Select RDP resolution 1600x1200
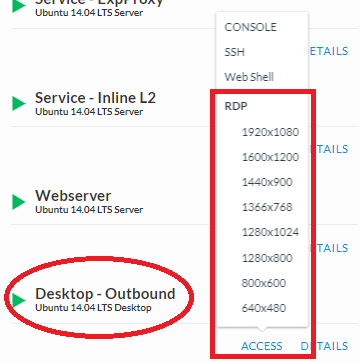Viewport: 360px width, 362px height. 270,157
